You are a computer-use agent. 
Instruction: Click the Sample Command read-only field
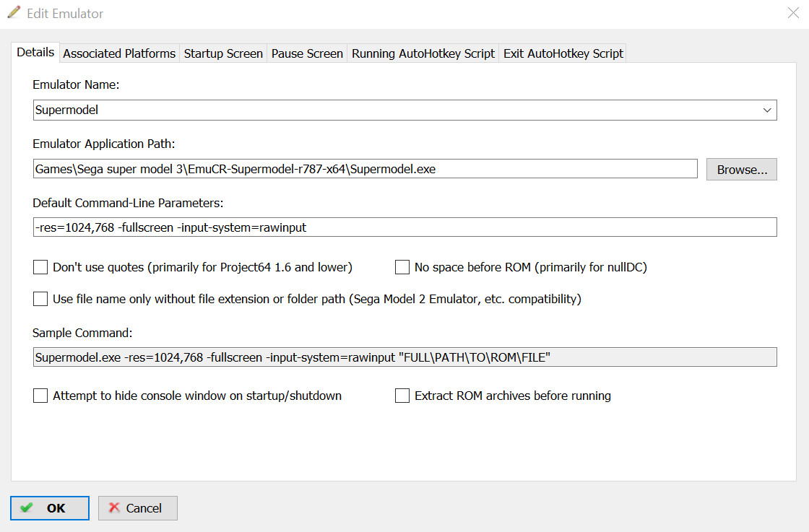tap(405, 357)
